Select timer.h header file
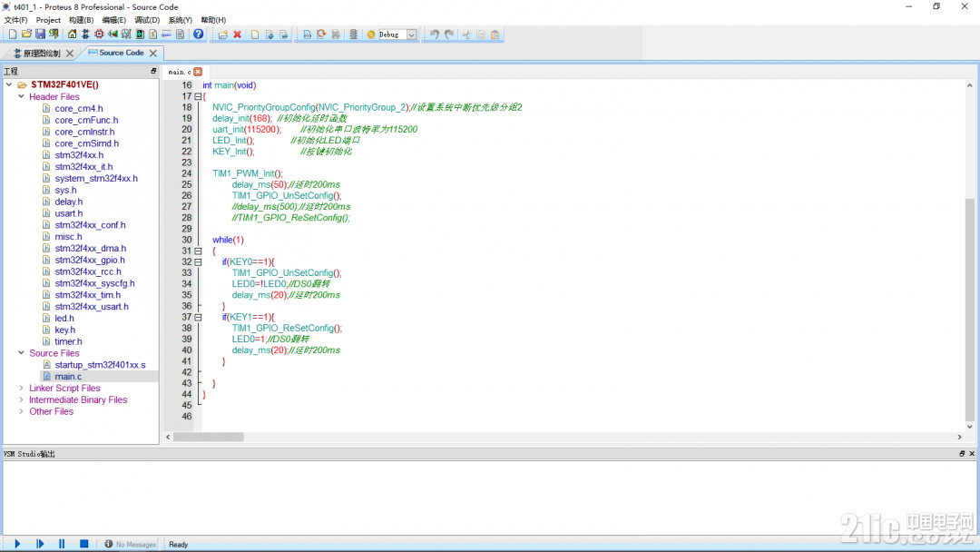980x552 pixels. [68, 341]
